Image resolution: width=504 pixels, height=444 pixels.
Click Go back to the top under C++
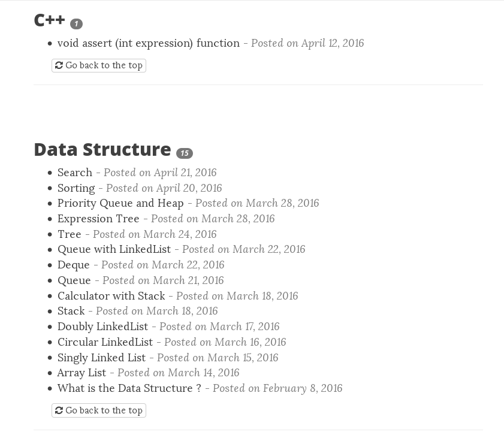tap(99, 65)
